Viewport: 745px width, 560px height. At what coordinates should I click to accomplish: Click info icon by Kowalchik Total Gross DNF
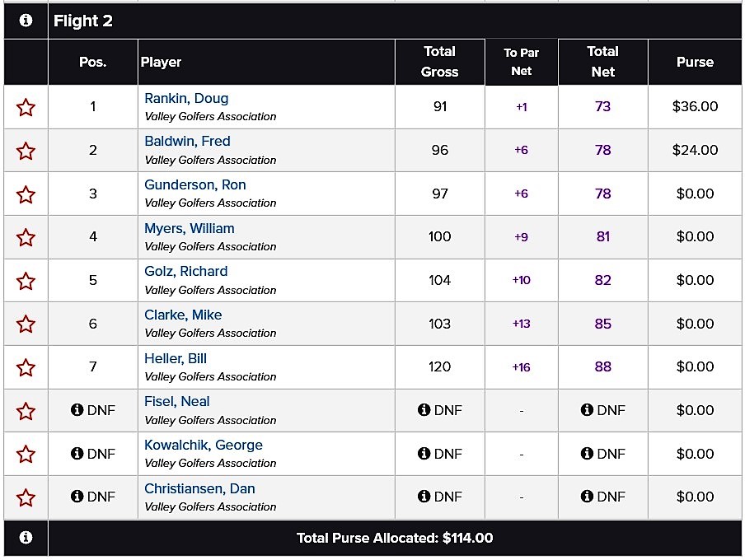(424, 454)
